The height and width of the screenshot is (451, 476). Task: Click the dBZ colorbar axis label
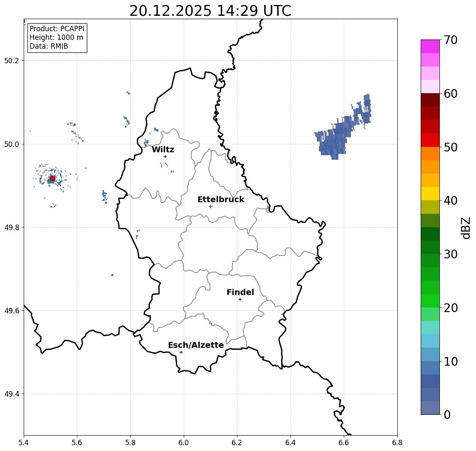click(466, 228)
